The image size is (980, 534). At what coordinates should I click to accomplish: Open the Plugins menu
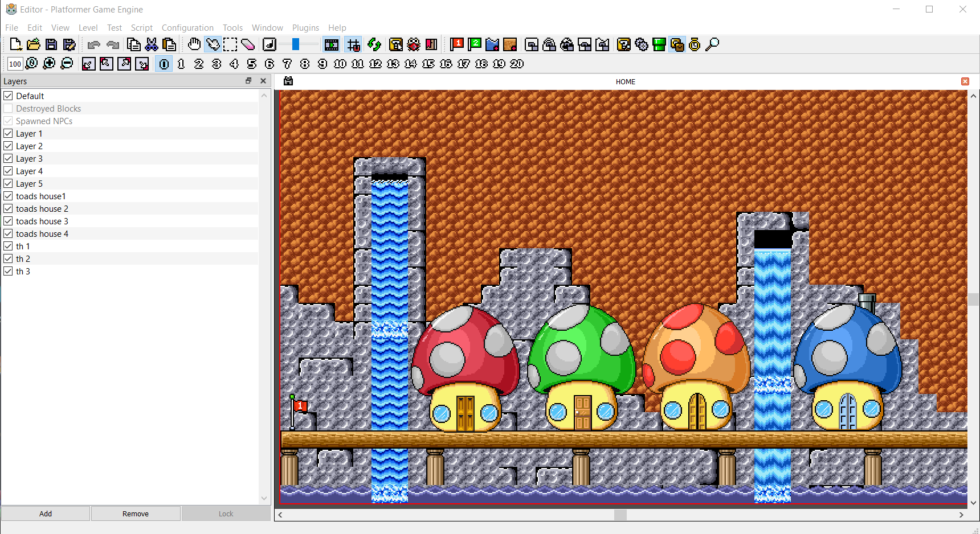305,27
